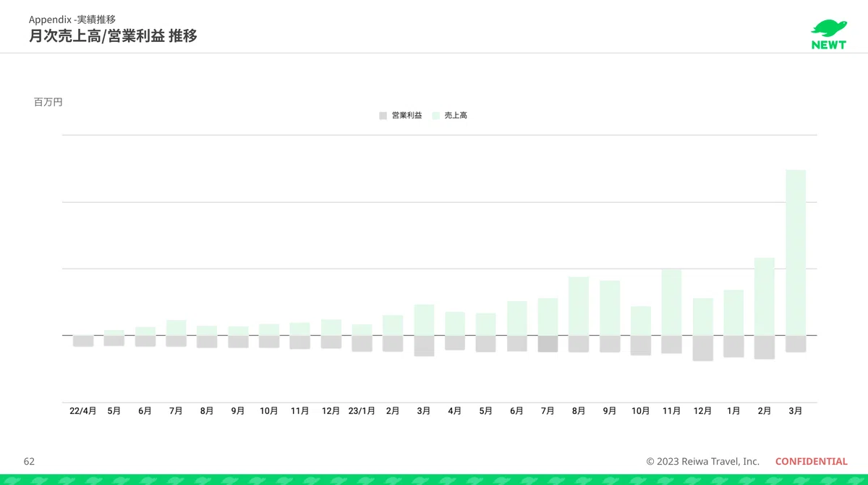The image size is (868, 485).
Task: Click the darker gray profit bar under second 7月
Action: pos(548,344)
